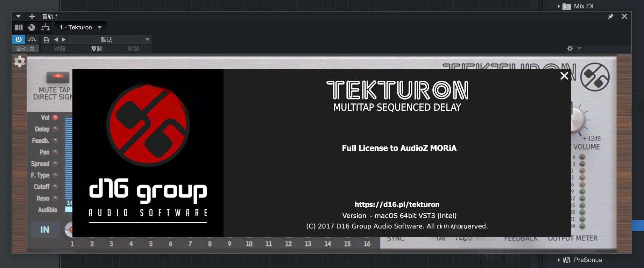
Task: Open the 1 - Tekturon plugin dropdown
Action: pyautogui.click(x=80, y=27)
